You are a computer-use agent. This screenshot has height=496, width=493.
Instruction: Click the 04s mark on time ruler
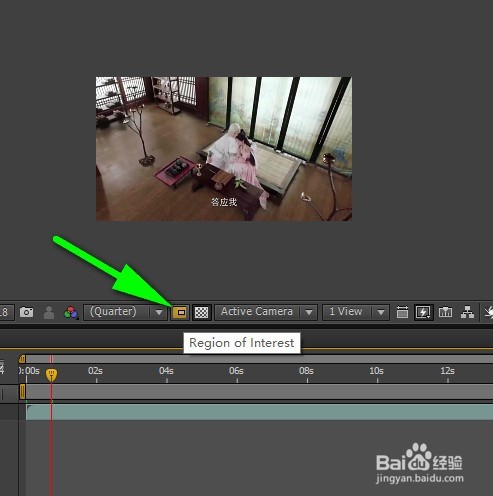tap(166, 371)
